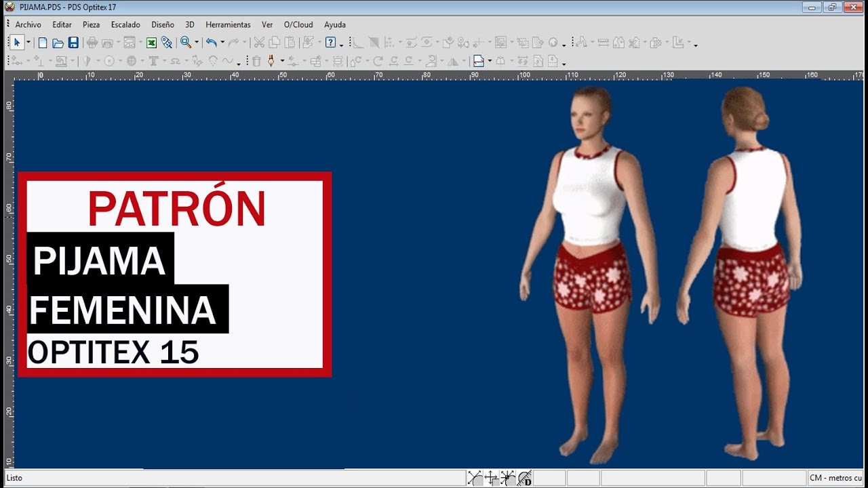Screen dimensions: 868x488
Task: Click the sewing machine icon
Action: (61, 61)
